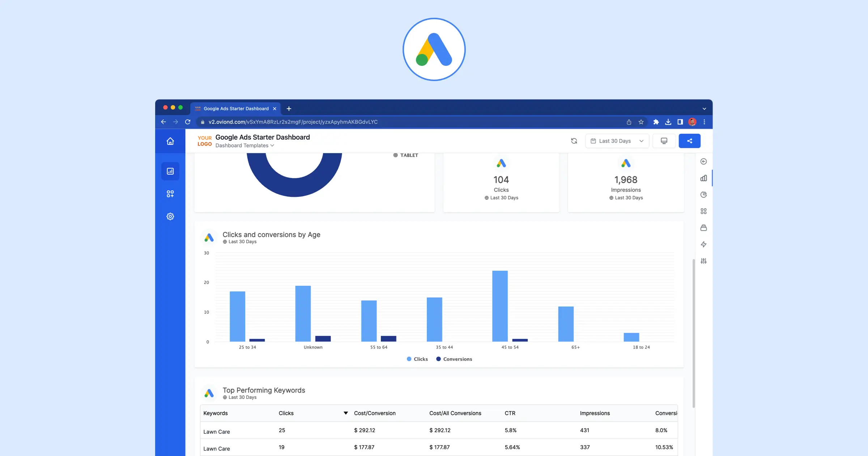Screen dimensions: 868x456
Task: Select four-squares widget icon in right panel
Action: [x=703, y=211]
